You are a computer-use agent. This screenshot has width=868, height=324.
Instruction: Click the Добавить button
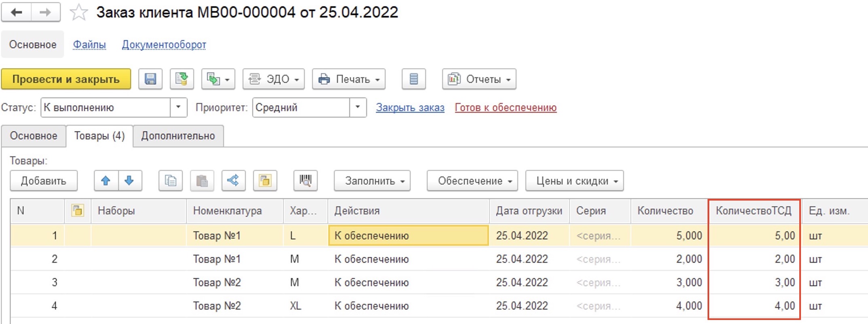coord(44,181)
